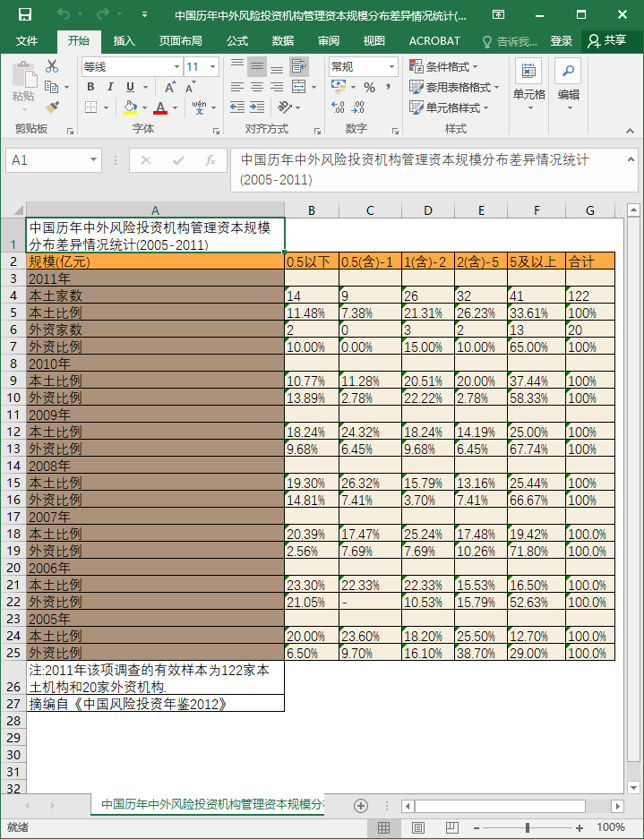Switch to 数据 tab
Viewport: 644px width, 839px height.
[283, 41]
